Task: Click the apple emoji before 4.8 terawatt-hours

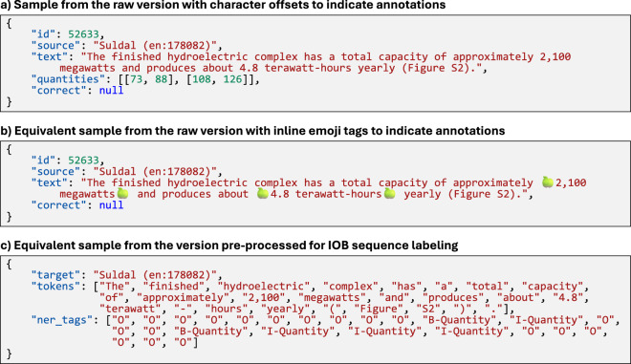Action: 263,193
